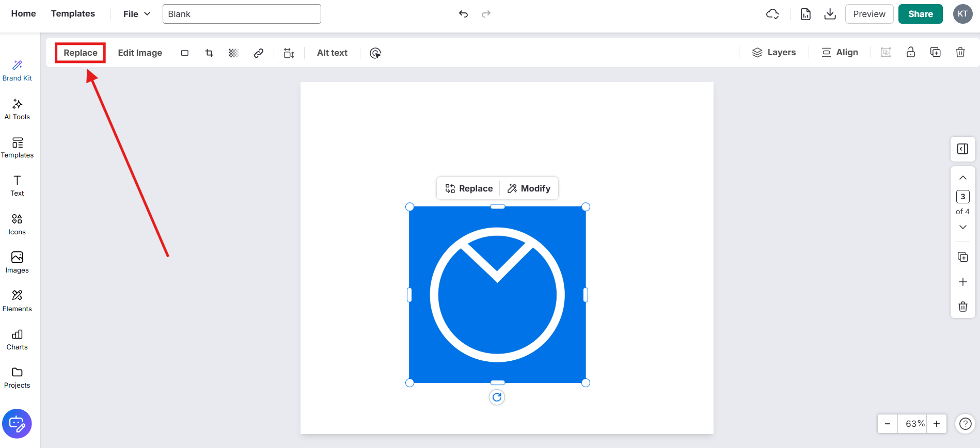This screenshot has width=980, height=448.
Task: Increase zoom with the plus button
Action: pyautogui.click(x=936, y=424)
